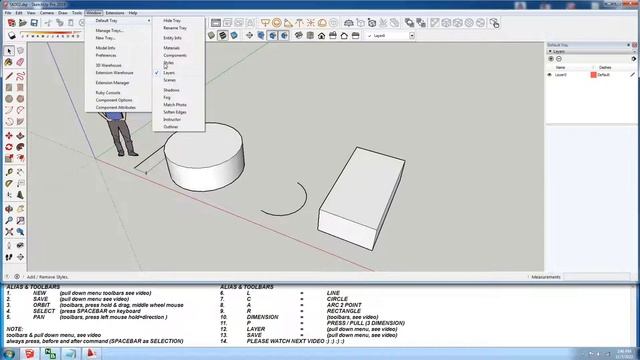The image size is (640, 360).
Task: Select the Zoom magnifier tool
Action: pyautogui.click(x=9, y=220)
